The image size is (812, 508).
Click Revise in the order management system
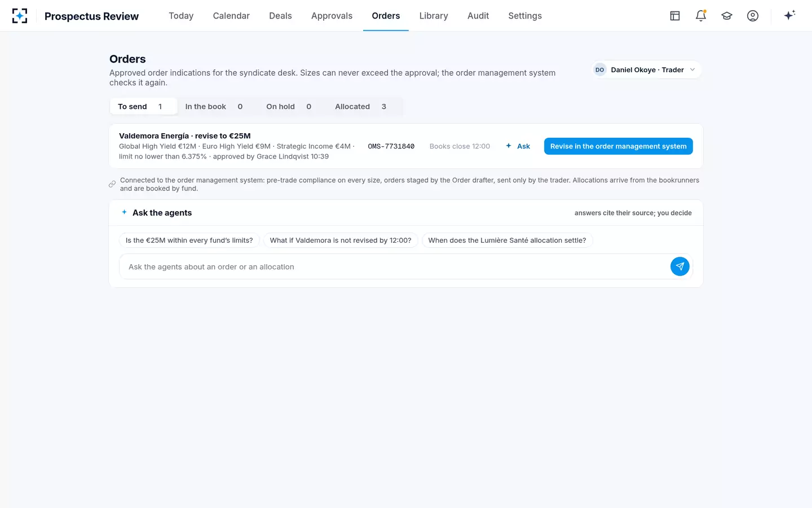pyautogui.click(x=618, y=146)
